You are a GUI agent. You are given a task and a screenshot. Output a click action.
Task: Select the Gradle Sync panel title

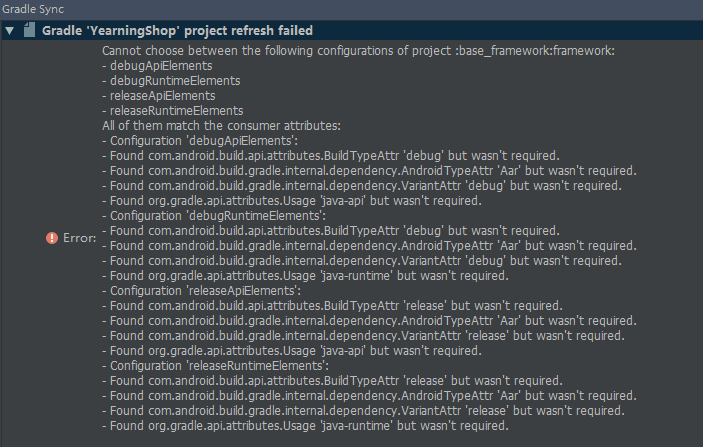click(32, 8)
